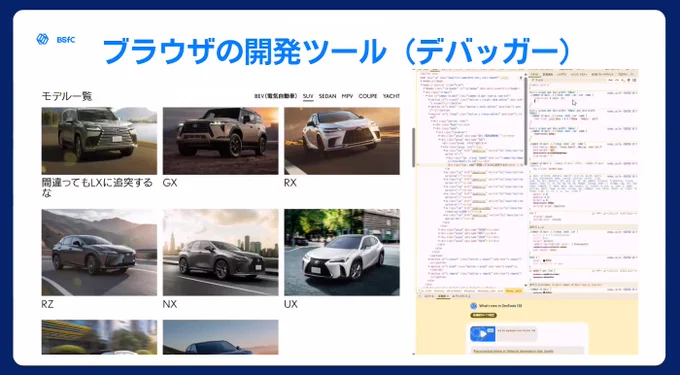Toggle the .cls class editor button

(617, 80)
